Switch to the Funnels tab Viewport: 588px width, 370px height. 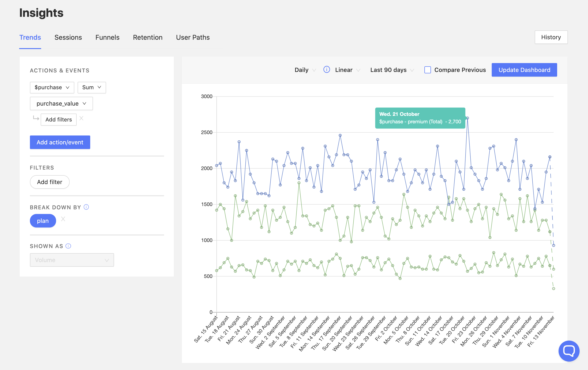(107, 37)
